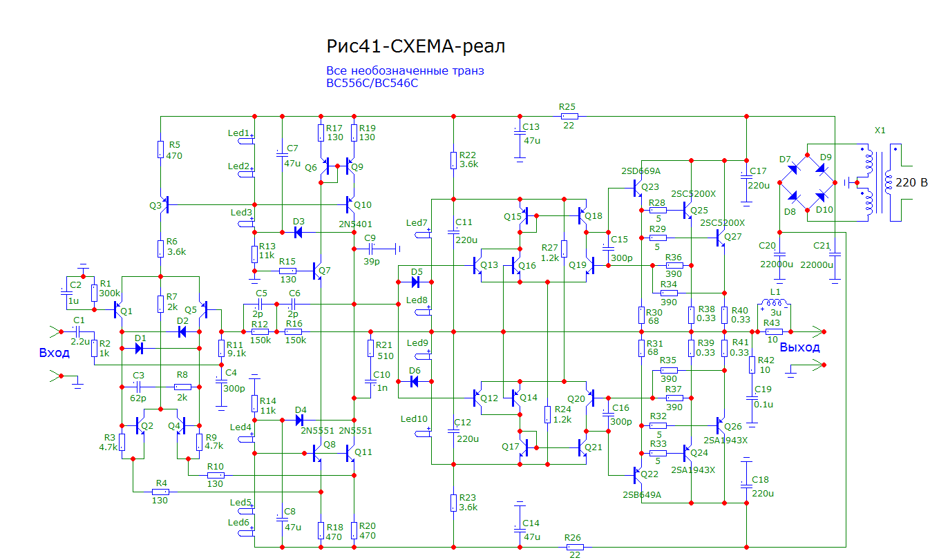Select the Q26 output transistor
930x560 pixels.
pyautogui.click(x=721, y=425)
